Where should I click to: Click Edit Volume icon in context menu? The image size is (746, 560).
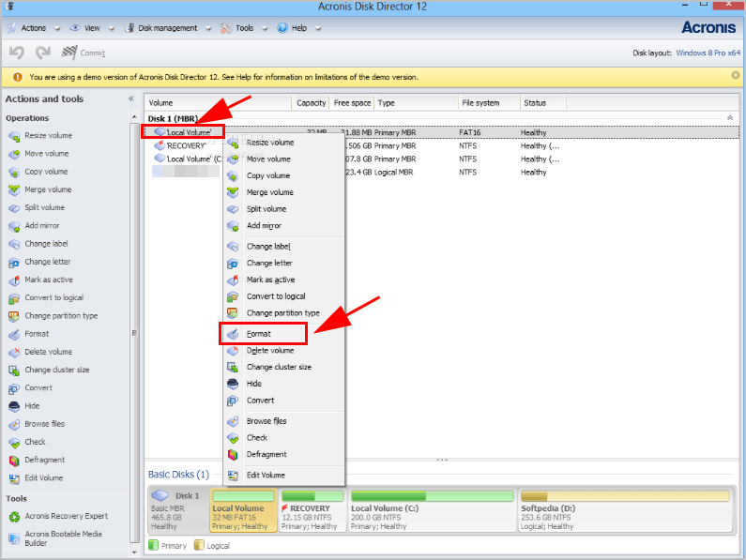(233, 476)
